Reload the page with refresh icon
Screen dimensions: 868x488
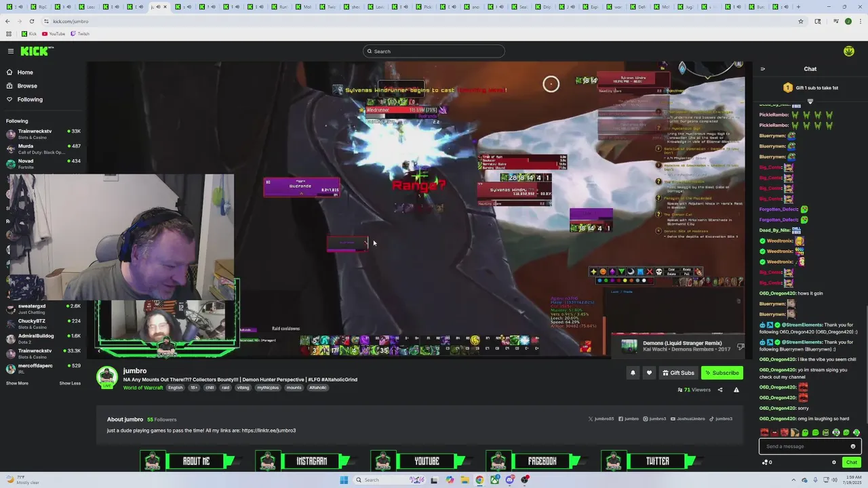31,21
